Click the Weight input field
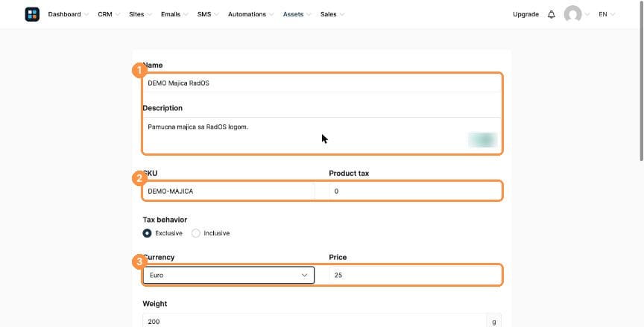 [x=315, y=320]
